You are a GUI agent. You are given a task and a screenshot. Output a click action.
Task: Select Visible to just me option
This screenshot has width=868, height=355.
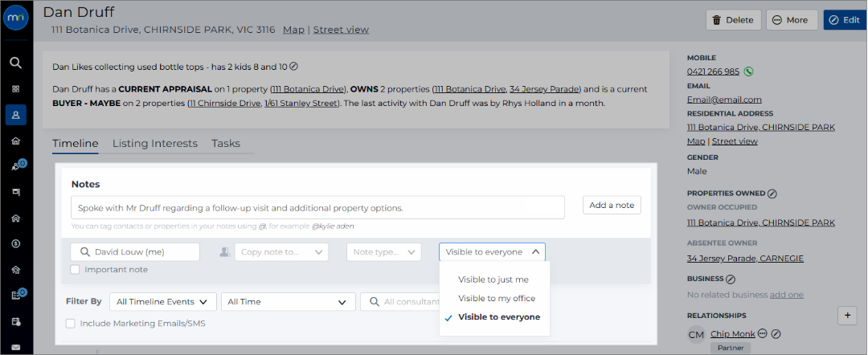pos(493,280)
